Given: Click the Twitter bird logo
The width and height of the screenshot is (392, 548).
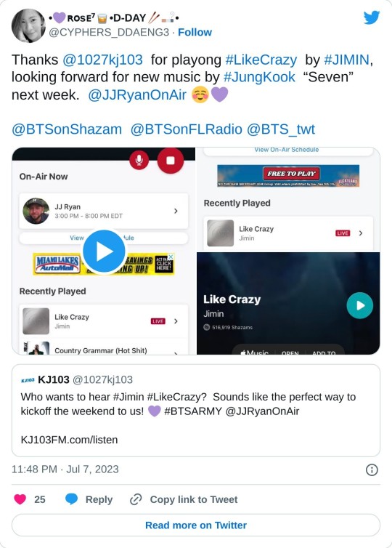Looking at the screenshot, I should pyautogui.click(x=372, y=17).
